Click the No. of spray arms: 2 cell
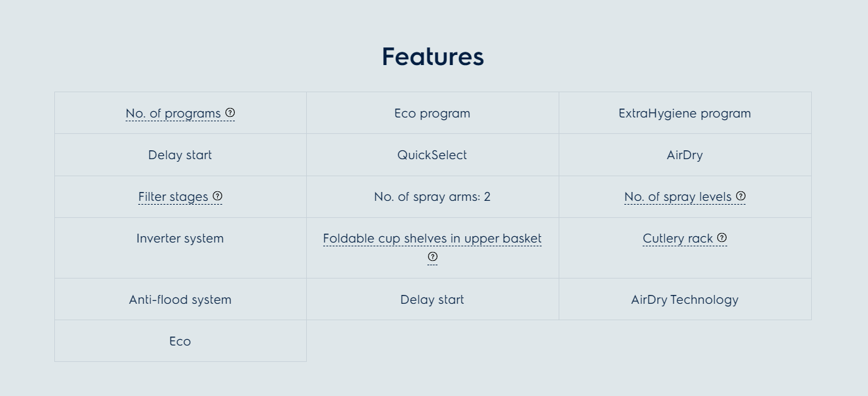This screenshot has height=396, width=868. (x=432, y=197)
